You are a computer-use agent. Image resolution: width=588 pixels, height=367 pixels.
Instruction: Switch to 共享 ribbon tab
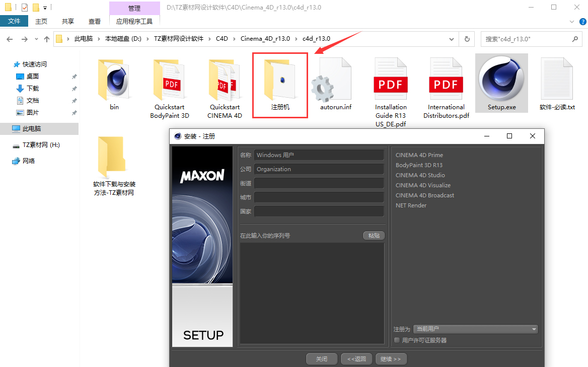click(68, 21)
